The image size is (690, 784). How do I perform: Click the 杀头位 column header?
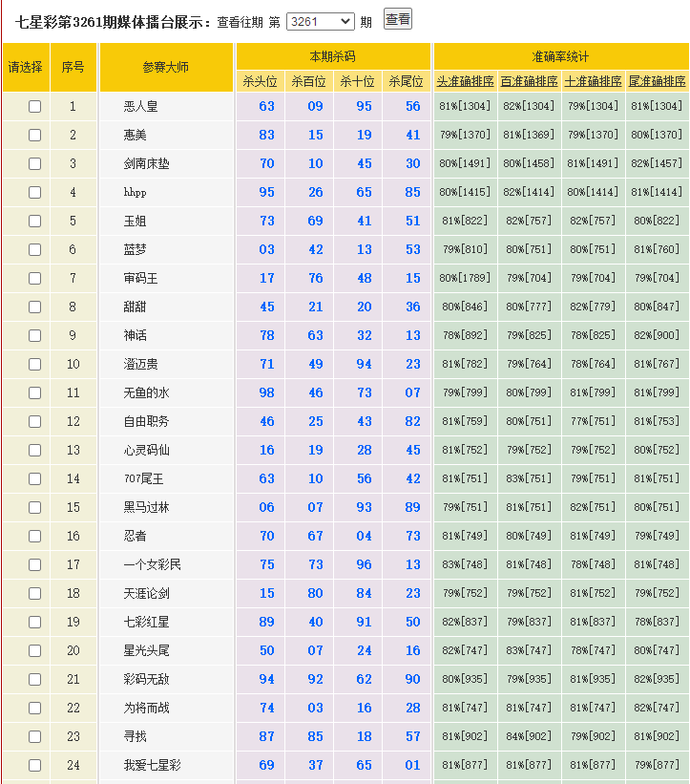click(260, 82)
